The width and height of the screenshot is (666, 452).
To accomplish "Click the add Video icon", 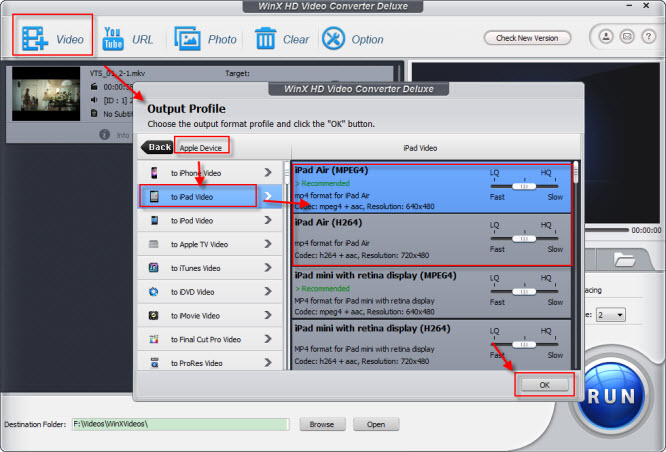I will [35, 39].
